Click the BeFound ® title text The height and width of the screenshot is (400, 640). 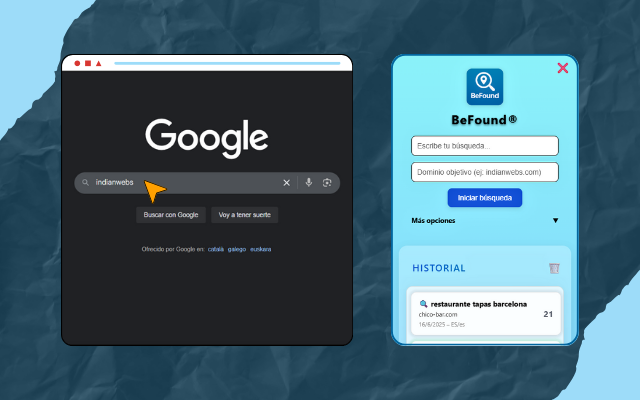[484, 120]
